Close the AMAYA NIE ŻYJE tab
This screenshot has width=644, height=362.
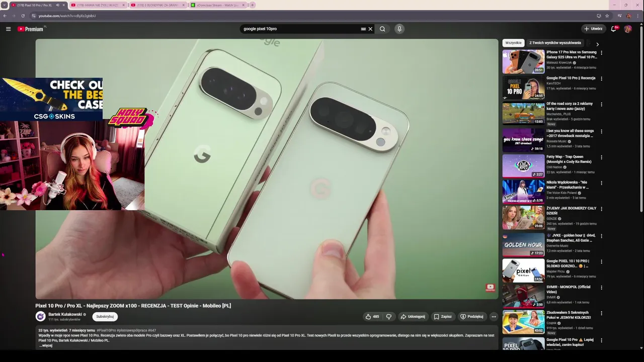point(123,5)
